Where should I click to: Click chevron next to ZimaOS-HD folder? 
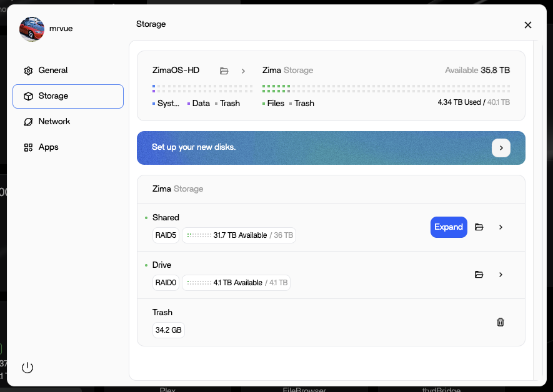point(243,71)
